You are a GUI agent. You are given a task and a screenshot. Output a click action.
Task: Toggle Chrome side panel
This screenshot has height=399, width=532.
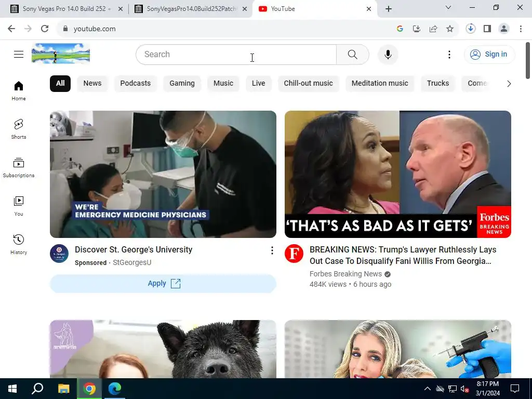pyautogui.click(x=487, y=29)
